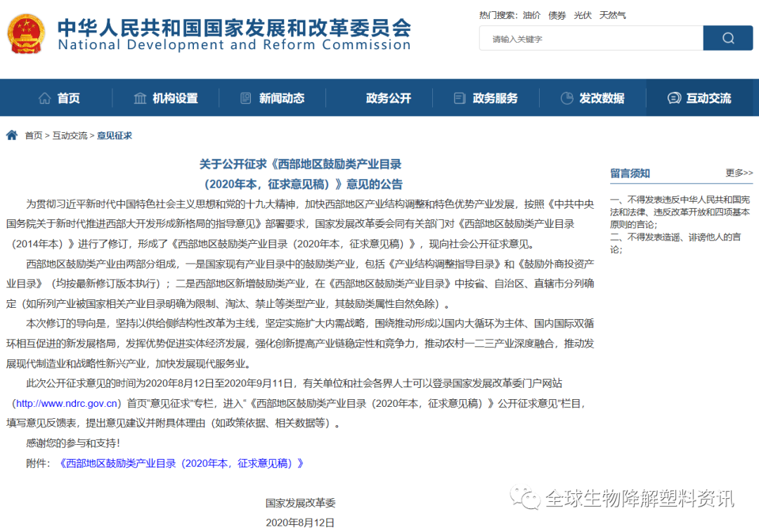Go to 互动交流 in the breadcrumb
Screen dimensions: 759x532
70,136
